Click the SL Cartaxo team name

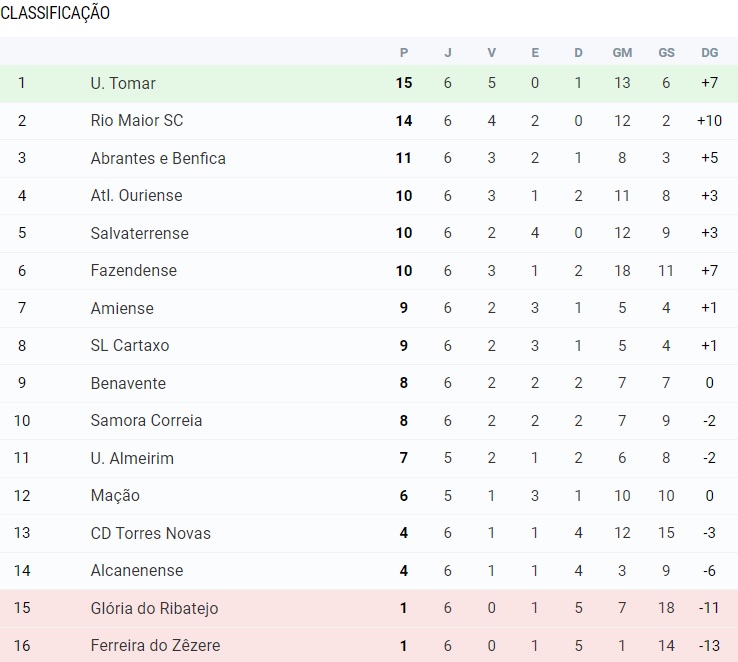[130, 346]
